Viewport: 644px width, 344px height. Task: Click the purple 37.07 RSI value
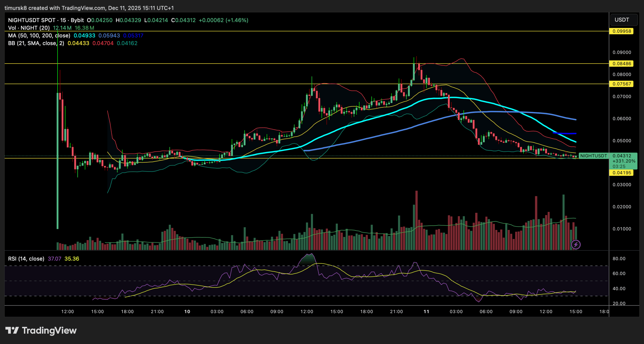tap(54, 259)
